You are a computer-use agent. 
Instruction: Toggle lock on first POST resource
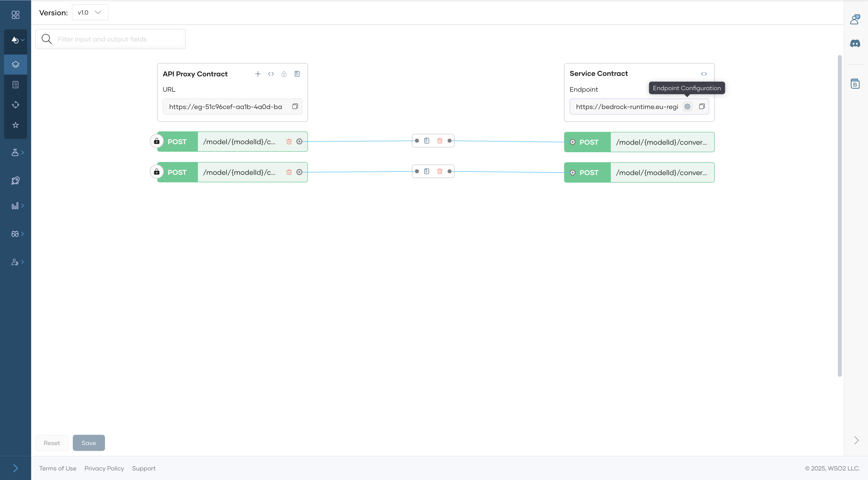(157, 141)
